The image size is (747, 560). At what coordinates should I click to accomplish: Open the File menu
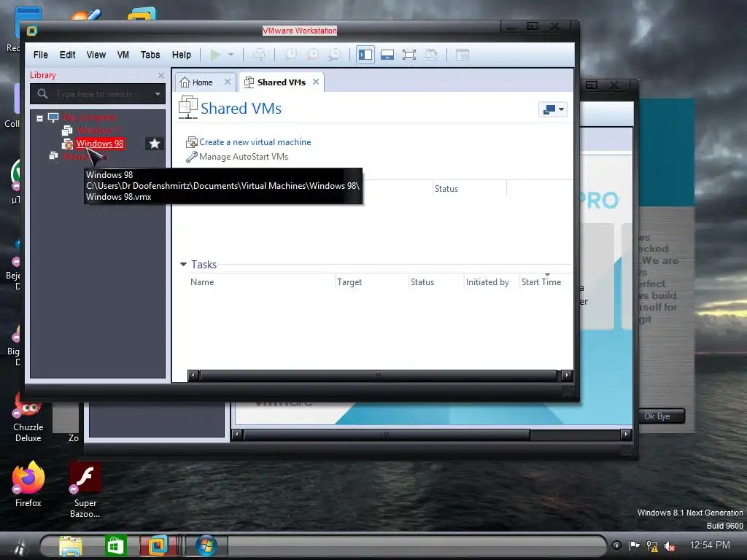pyautogui.click(x=41, y=55)
